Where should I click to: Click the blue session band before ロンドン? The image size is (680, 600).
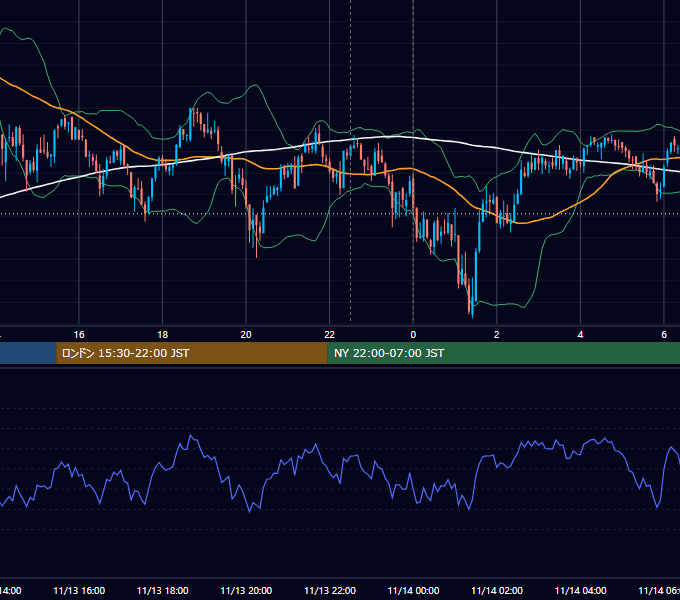coord(28,353)
